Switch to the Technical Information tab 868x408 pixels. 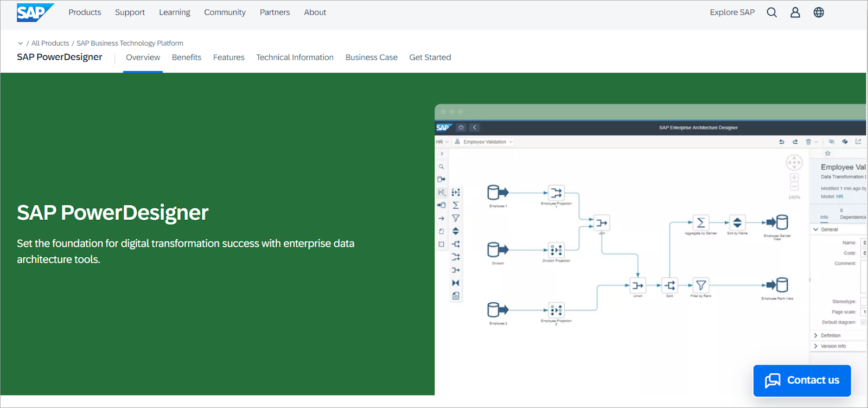point(295,58)
